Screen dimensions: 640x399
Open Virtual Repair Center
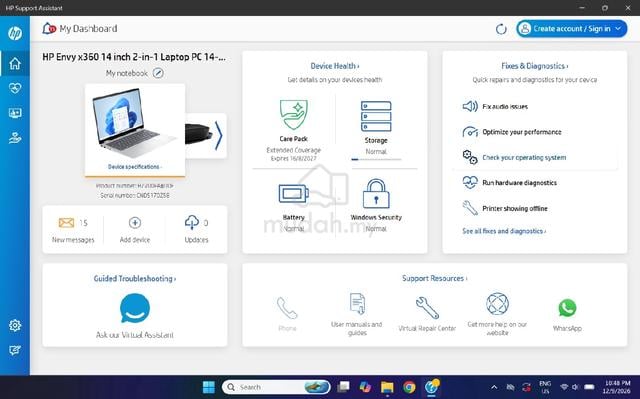coord(427,308)
